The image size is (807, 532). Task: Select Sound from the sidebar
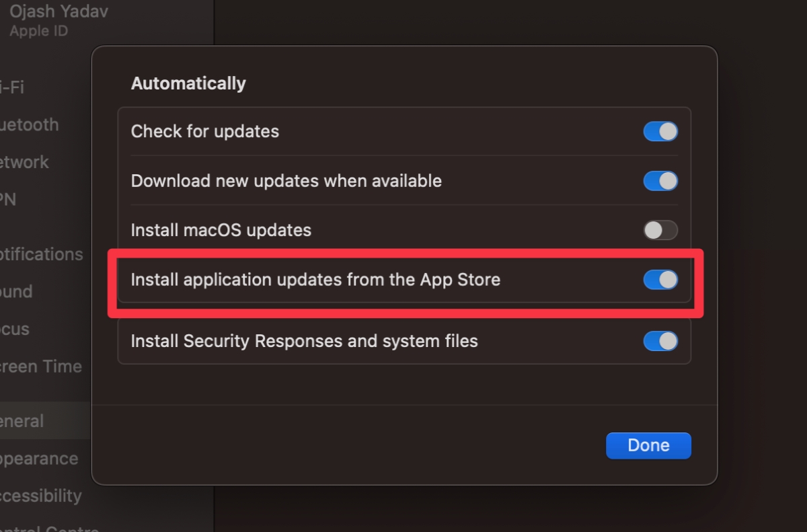[16, 291]
